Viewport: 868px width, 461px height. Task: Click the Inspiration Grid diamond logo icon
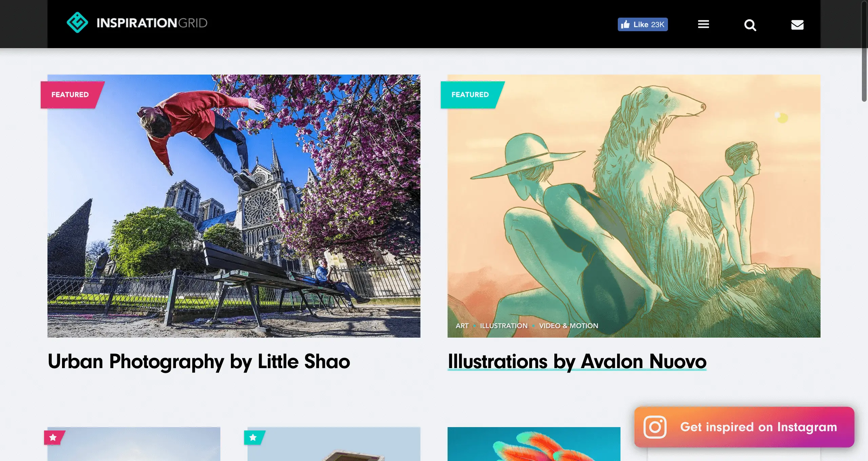click(x=77, y=23)
